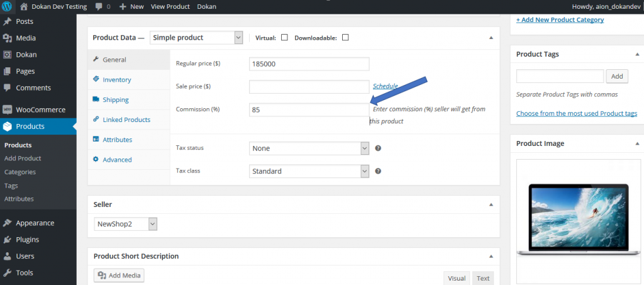Image resolution: width=644 pixels, height=285 pixels.
Task: Click the plus icon next to New
Action: [x=123, y=6]
